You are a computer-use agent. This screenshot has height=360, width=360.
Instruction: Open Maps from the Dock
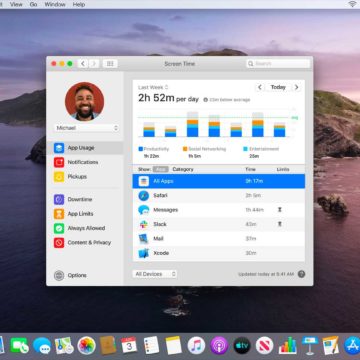[64, 345]
